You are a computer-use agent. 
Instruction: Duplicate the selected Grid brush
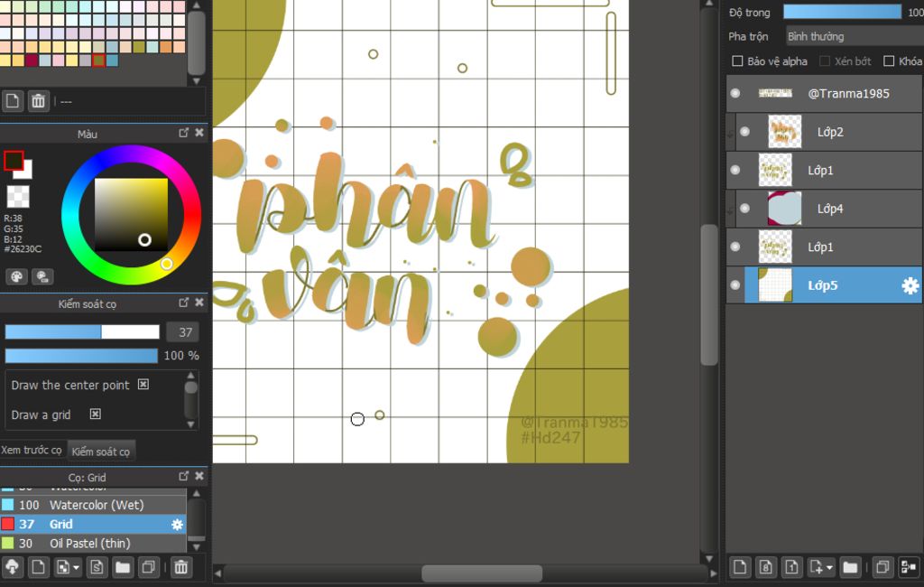pos(149,567)
